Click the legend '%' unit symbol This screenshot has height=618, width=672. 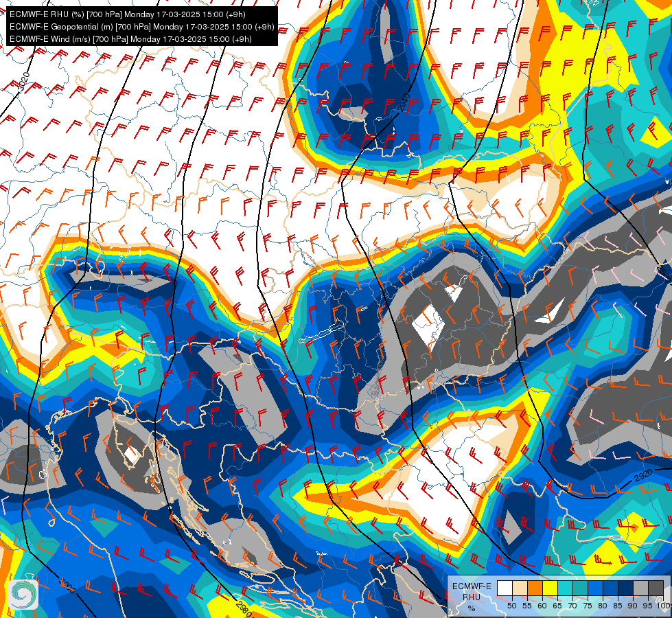[472, 608]
